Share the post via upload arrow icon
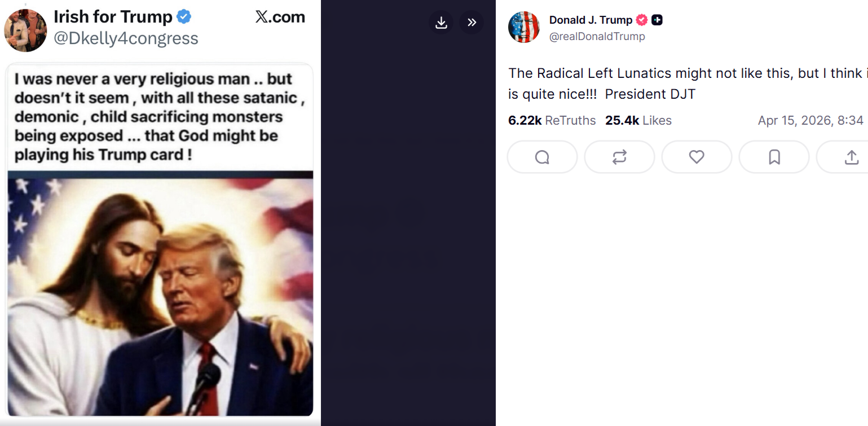868x426 pixels. (x=851, y=157)
